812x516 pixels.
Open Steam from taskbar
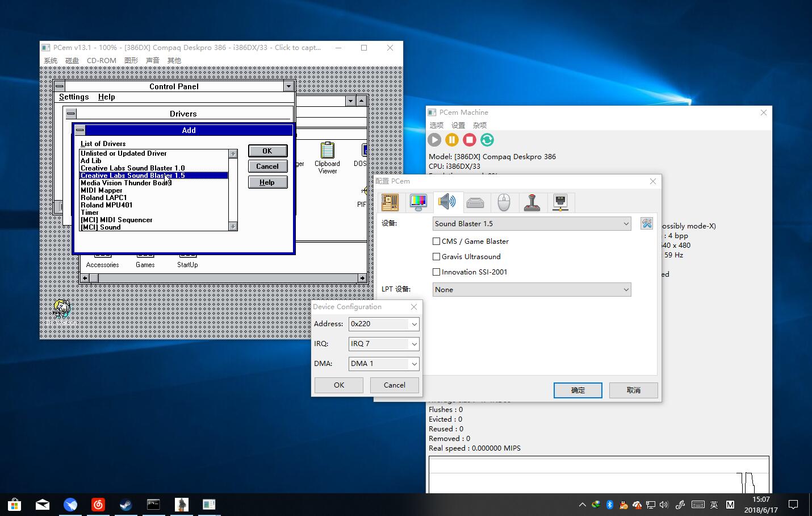pos(125,504)
